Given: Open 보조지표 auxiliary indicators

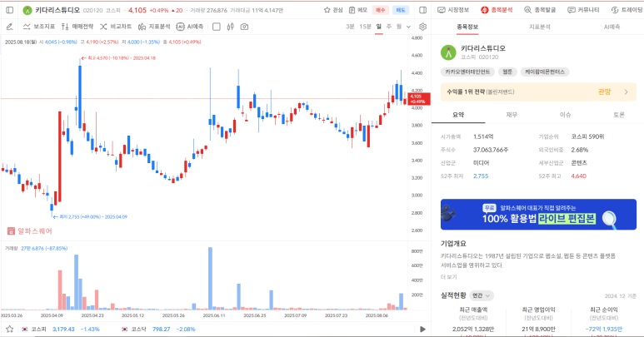Looking at the screenshot, I should [x=39, y=27].
